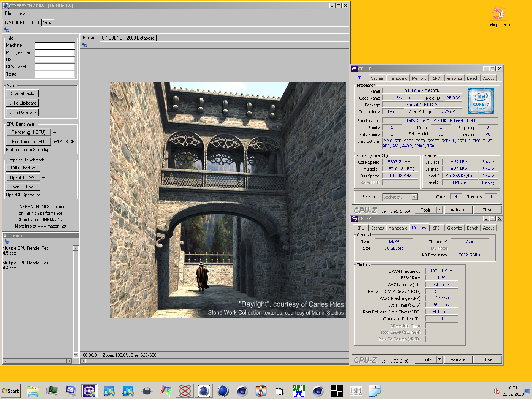Open the BH benchmark taskbar icon
This screenshot has height=399, width=532.
pos(356,391)
